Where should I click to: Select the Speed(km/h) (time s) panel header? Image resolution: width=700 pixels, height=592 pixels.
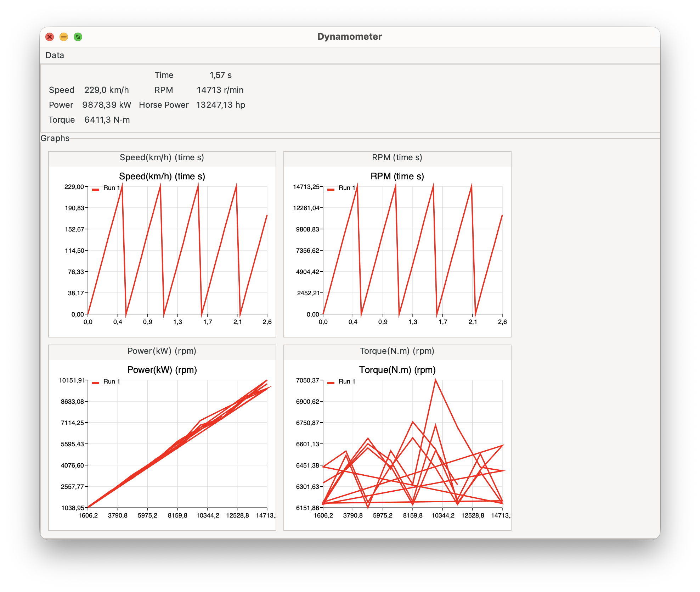pyautogui.click(x=162, y=157)
